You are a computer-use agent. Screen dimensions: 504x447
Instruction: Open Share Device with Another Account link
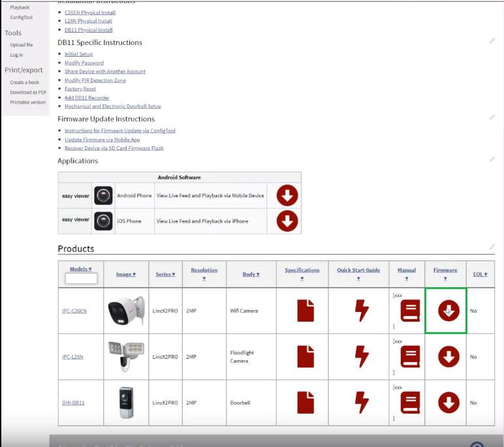coord(105,71)
